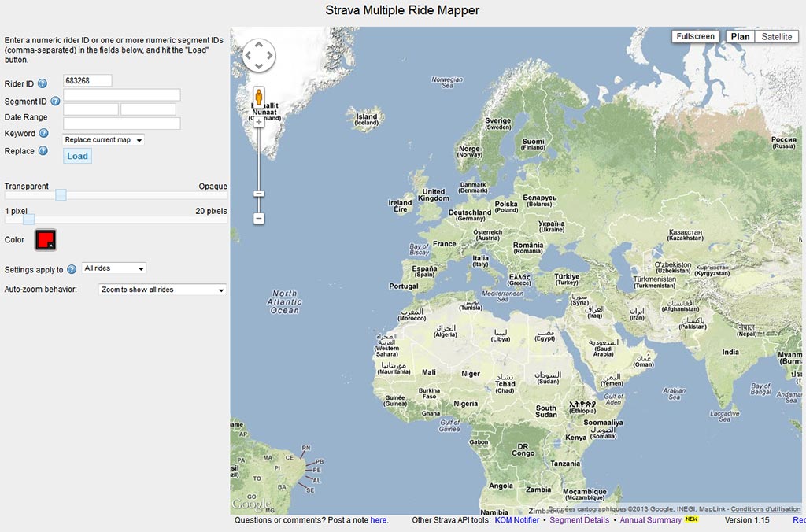Screen dimensions: 806x532
Task: Click the 'Ireland Éire' map label
Action: point(401,205)
